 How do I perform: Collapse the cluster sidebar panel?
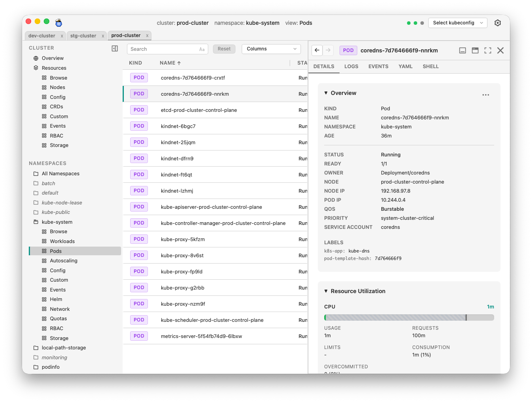pos(114,48)
